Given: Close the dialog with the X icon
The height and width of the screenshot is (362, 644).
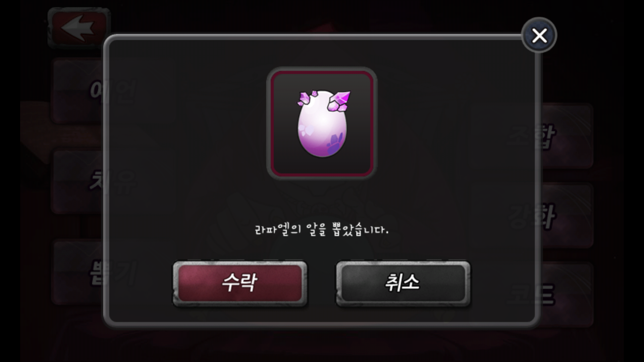Looking at the screenshot, I should 539,35.
